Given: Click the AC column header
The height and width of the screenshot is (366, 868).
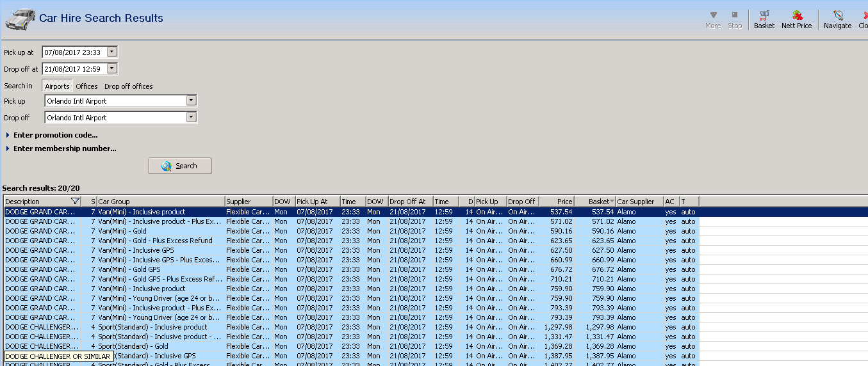Looking at the screenshot, I should (x=671, y=202).
